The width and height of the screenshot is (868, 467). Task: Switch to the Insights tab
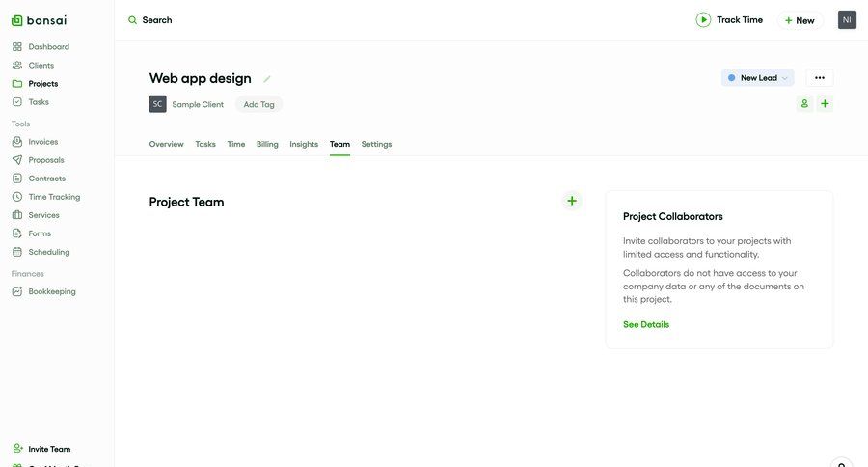coord(304,144)
